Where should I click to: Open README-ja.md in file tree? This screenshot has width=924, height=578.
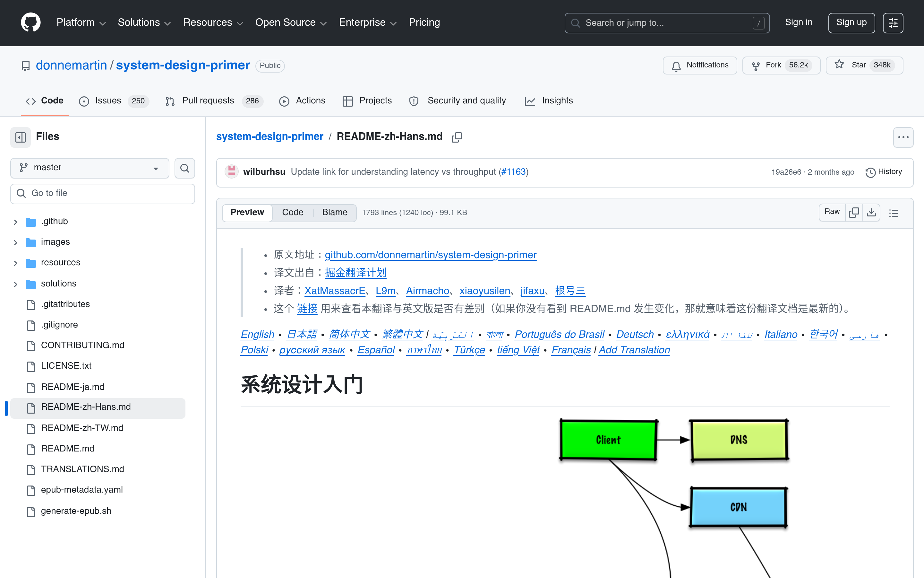pos(73,387)
